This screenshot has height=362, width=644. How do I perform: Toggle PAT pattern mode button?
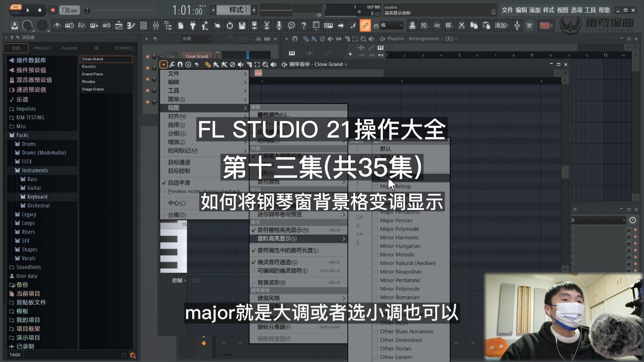16,7
